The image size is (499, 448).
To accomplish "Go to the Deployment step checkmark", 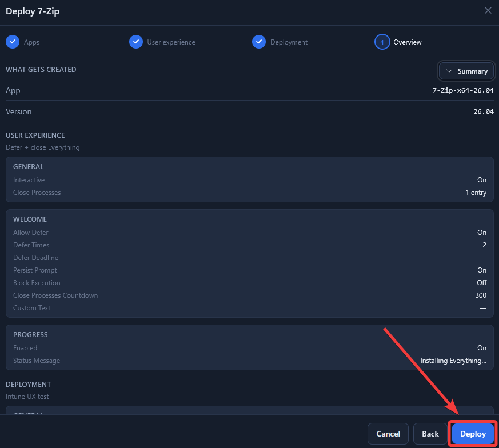I will point(259,42).
